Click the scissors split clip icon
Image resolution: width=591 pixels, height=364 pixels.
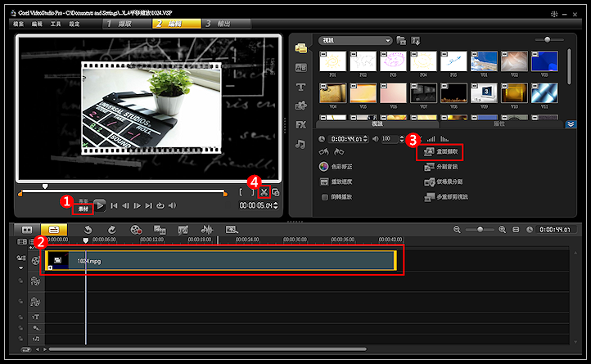[264, 192]
